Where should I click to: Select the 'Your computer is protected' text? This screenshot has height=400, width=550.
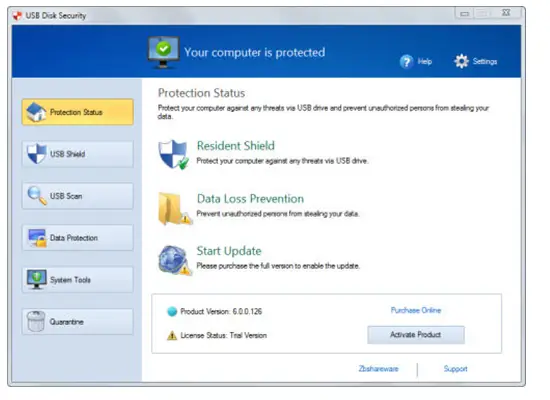tap(255, 52)
